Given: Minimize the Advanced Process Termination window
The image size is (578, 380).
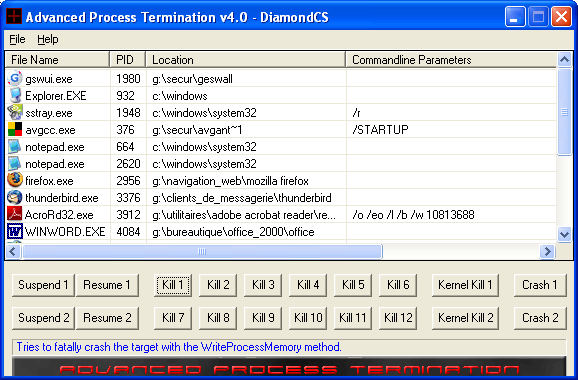Looking at the screenshot, I should click(515, 17).
